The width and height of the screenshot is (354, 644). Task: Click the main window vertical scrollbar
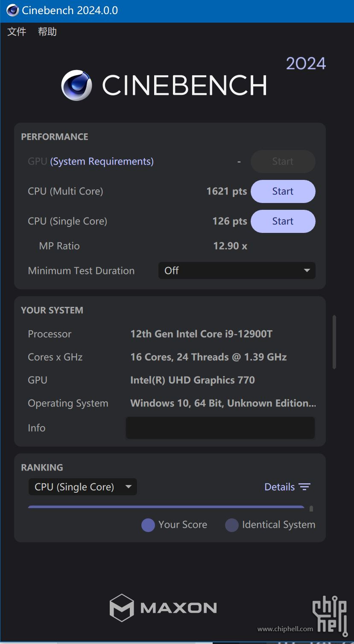tap(334, 342)
